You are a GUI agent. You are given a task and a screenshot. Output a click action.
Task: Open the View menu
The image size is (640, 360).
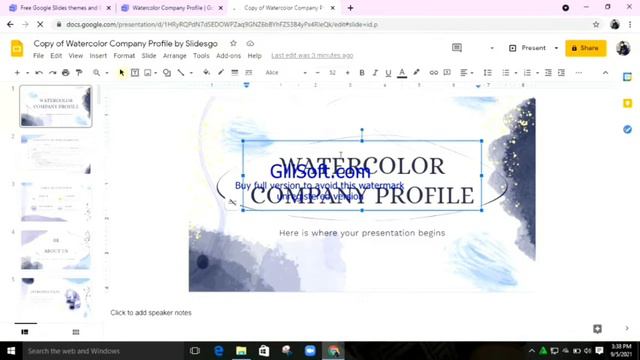point(76,56)
